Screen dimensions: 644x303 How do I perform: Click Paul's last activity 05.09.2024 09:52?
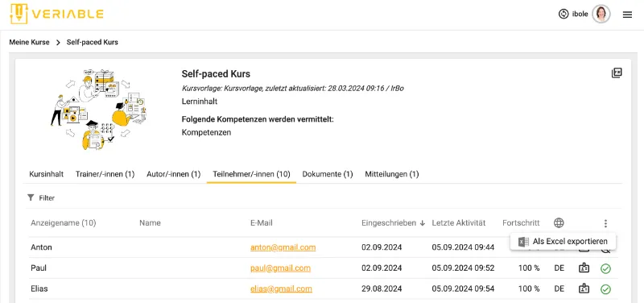pyautogui.click(x=463, y=268)
